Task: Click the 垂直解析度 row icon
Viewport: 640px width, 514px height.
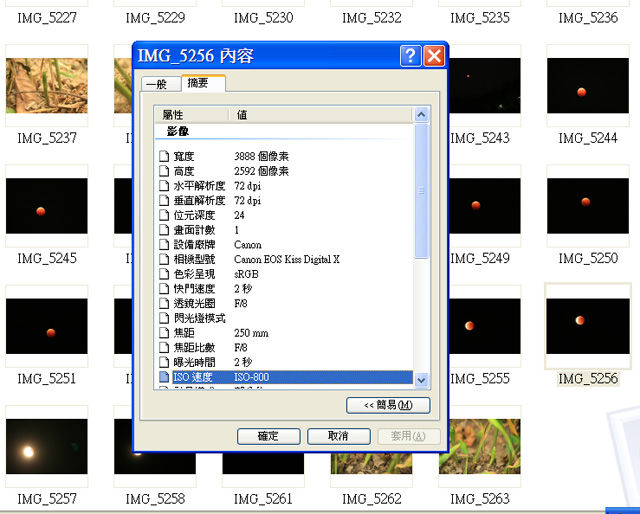Action: pyautogui.click(x=164, y=200)
